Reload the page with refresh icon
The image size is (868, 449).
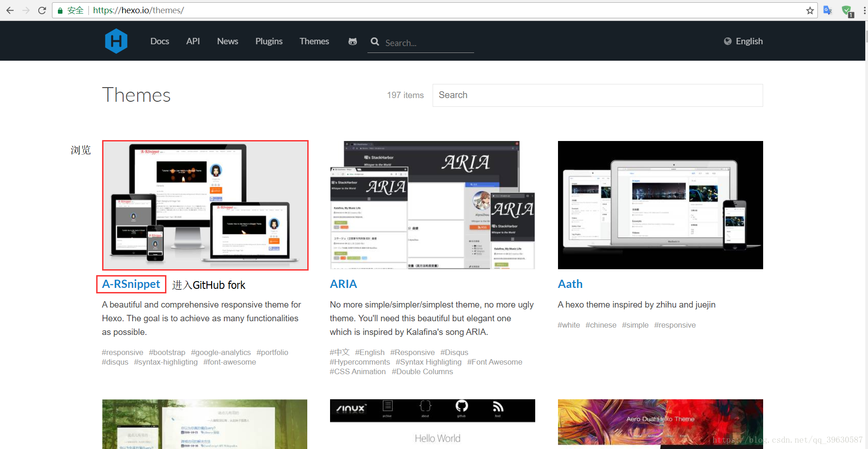click(x=42, y=10)
